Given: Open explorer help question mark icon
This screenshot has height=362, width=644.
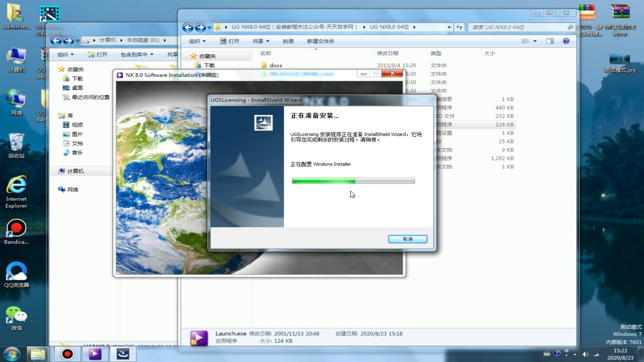Looking at the screenshot, I should point(566,41).
